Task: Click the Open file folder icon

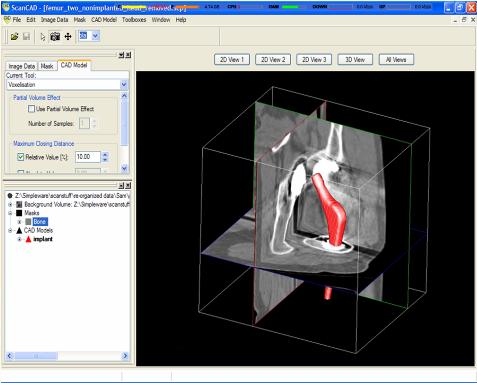Action: 14,36
